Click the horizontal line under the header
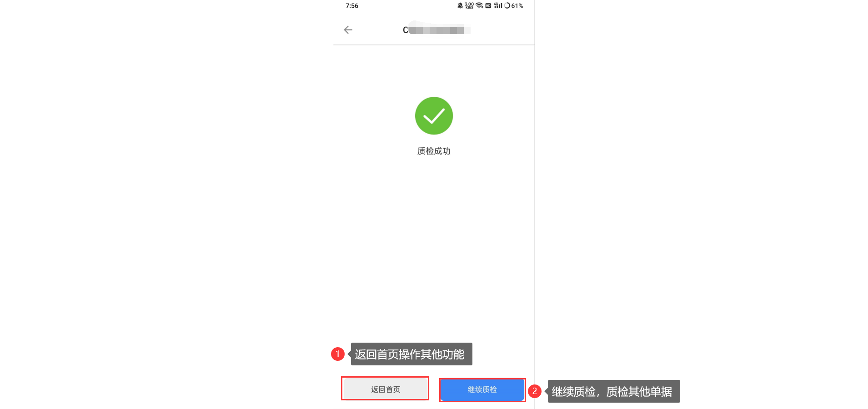 coord(434,45)
